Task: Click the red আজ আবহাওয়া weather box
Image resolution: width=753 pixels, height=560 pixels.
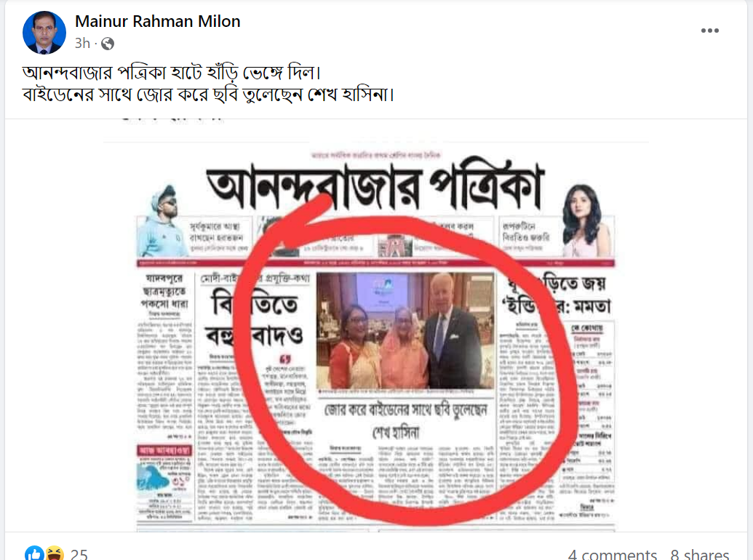Action: tap(164, 450)
